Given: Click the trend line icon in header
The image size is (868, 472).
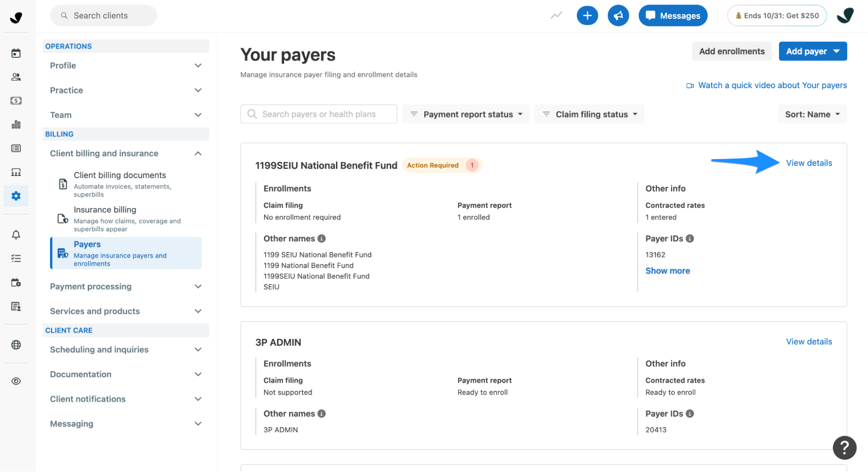Looking at the screenshot, I should 556,15.
